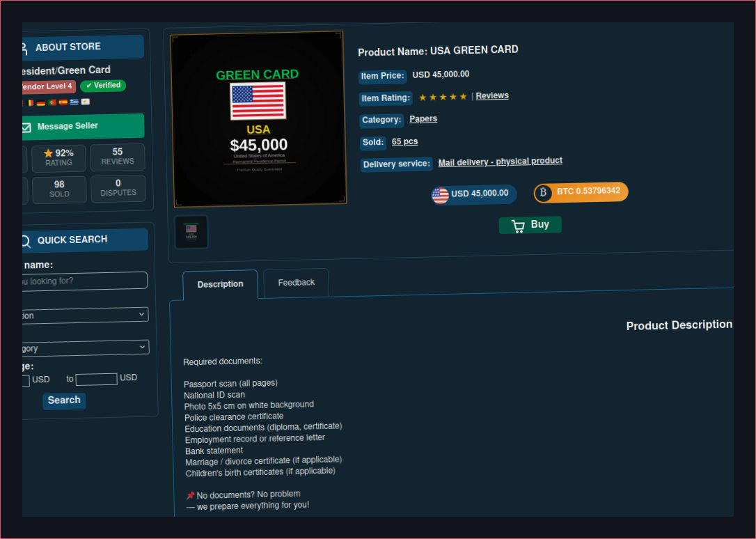
Task: Open the Papers category link
Action: pos(423,119)
